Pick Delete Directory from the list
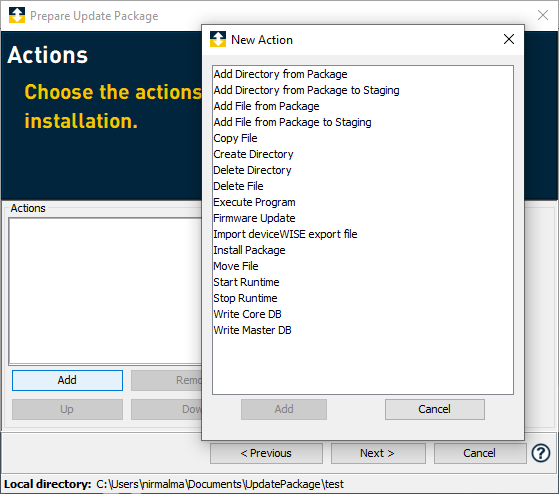 (252, 170)
